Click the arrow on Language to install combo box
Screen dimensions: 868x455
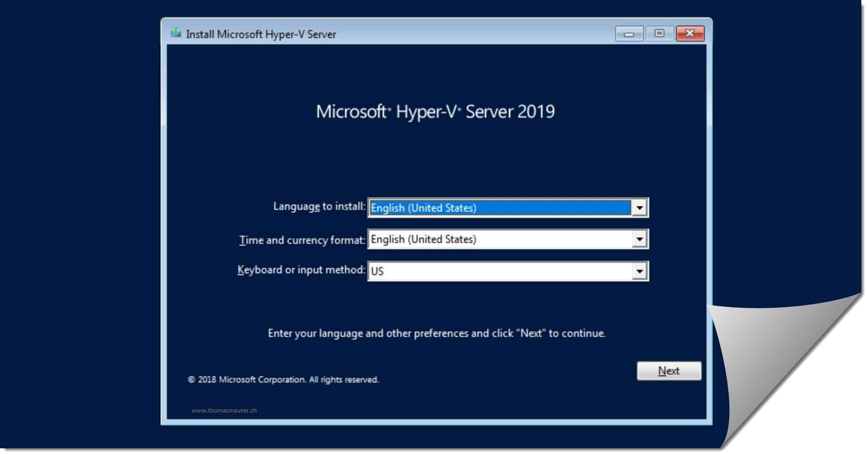click(639, 208)
